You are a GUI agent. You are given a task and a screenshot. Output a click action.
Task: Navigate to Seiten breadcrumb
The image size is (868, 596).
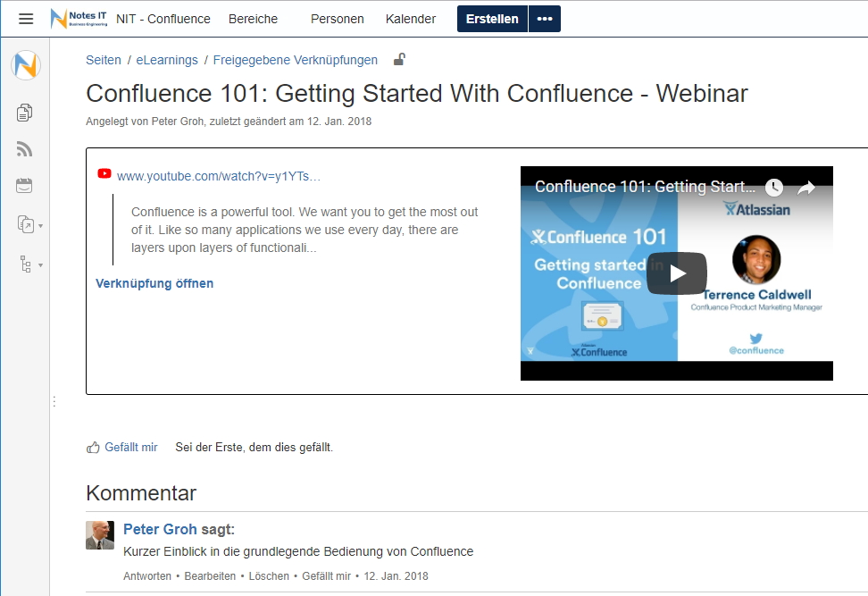coord(104,60)
